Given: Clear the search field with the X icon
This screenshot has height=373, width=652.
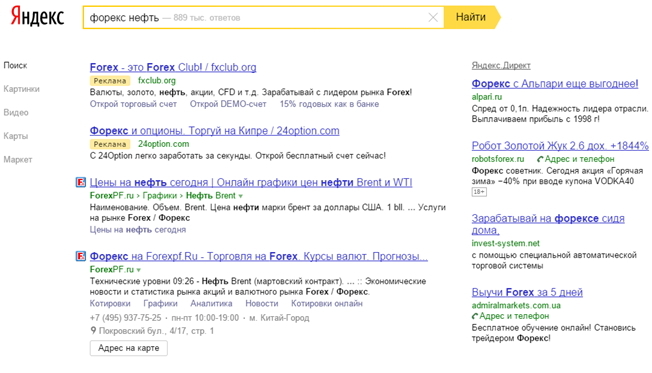Looking at the screenshot, I should 433,17.
